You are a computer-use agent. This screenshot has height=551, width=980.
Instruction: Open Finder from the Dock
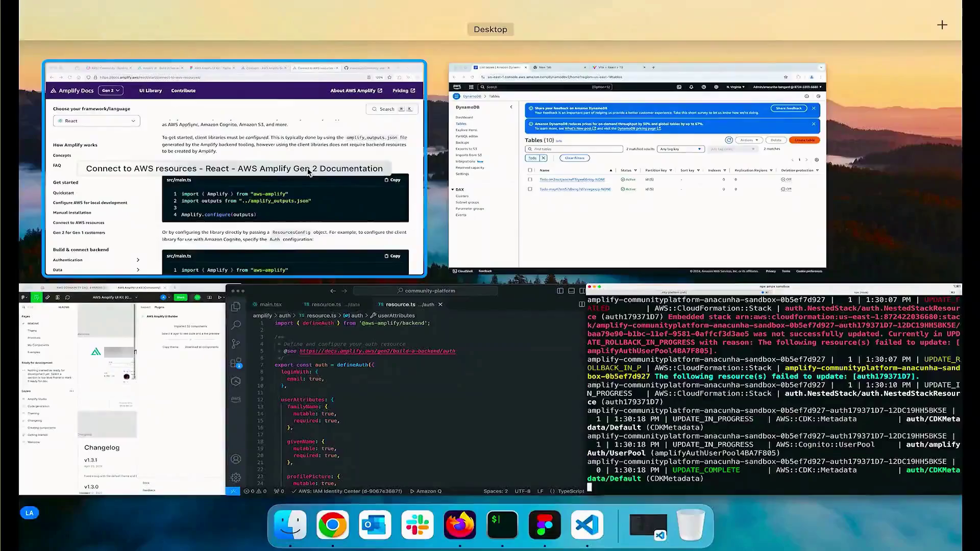pos(290,525)
